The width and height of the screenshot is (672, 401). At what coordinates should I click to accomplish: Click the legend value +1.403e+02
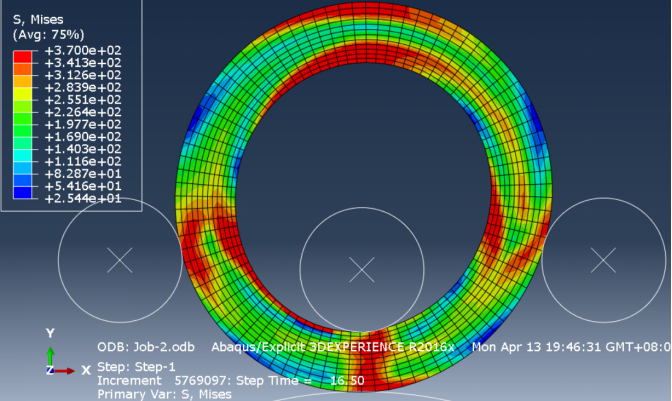click(x=83, y=150)
